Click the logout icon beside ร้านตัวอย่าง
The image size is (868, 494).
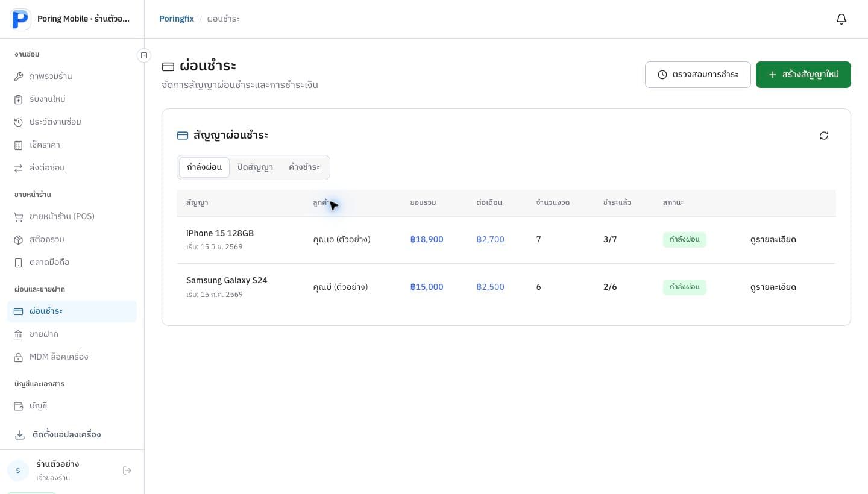click(127, 471)
